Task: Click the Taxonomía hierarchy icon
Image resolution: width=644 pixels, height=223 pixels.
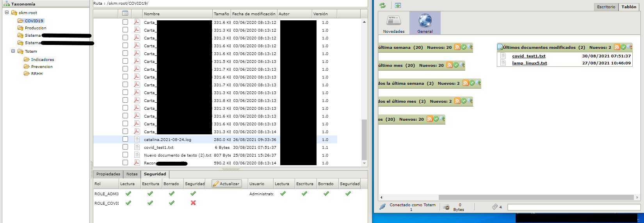Action: click(x=6, y=4)
